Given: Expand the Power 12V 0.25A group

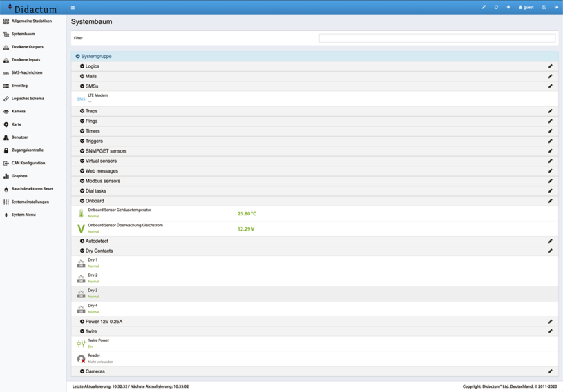Looking at the screenshot, I should 82,322.
